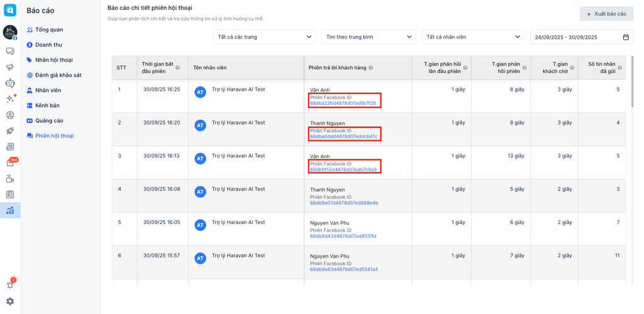
Task: Click the Xuất báo cáo button
Action: (606, 14)
